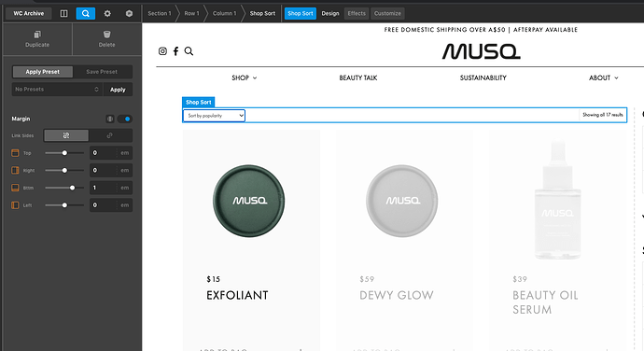The width and height of the screenshot is (644, 351).
Task: Select the Save Preset tab
Action: (x=102, y=72)
